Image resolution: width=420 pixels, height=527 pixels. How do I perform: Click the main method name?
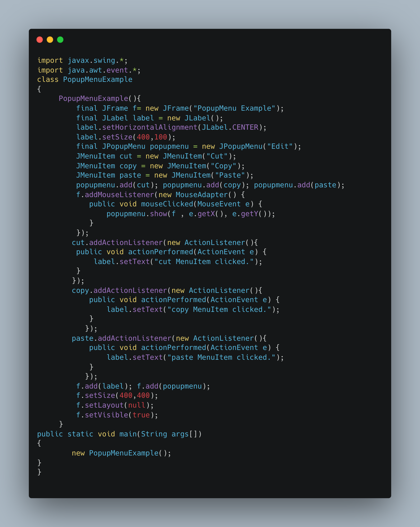tap(128, 434)
